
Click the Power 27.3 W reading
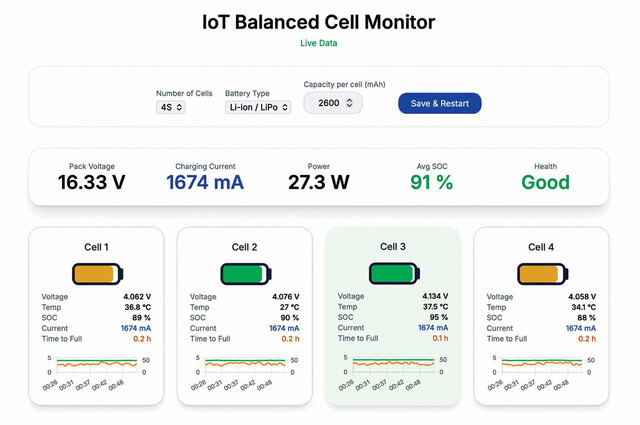(x=318, y=182)
